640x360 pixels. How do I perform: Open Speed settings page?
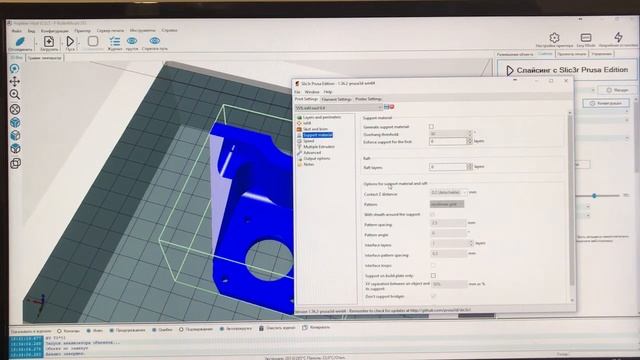pyautogui.click(x=309, y=141)
